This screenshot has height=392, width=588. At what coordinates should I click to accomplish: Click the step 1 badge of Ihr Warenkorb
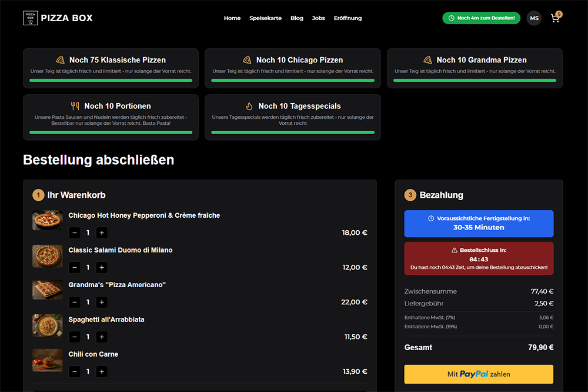(x=39, y=195)
